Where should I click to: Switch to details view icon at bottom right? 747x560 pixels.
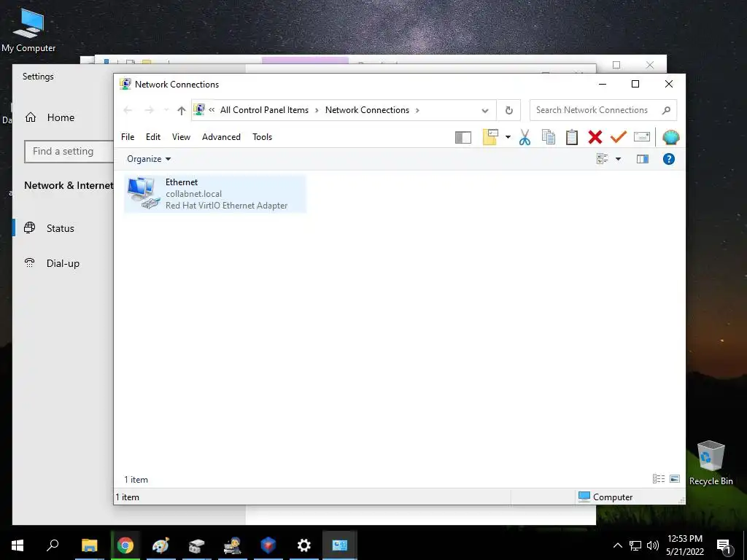point(659,478)
